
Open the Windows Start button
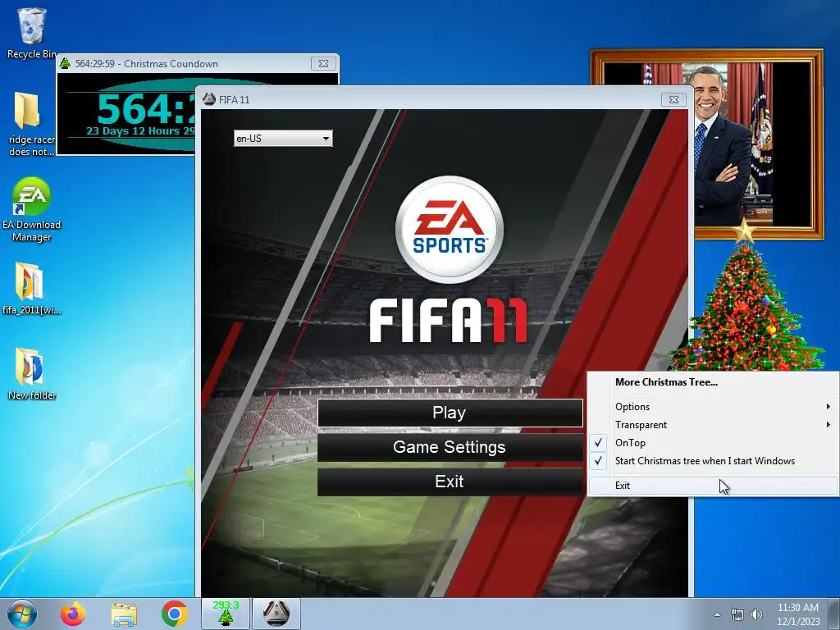pos(22,614)
